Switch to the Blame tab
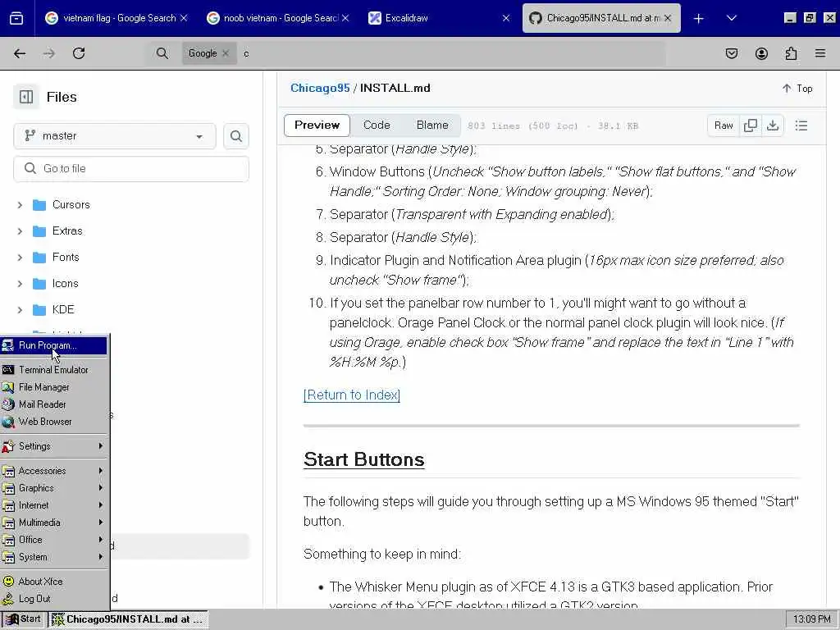This screenshot has height=630, width=840. point(432,126)
